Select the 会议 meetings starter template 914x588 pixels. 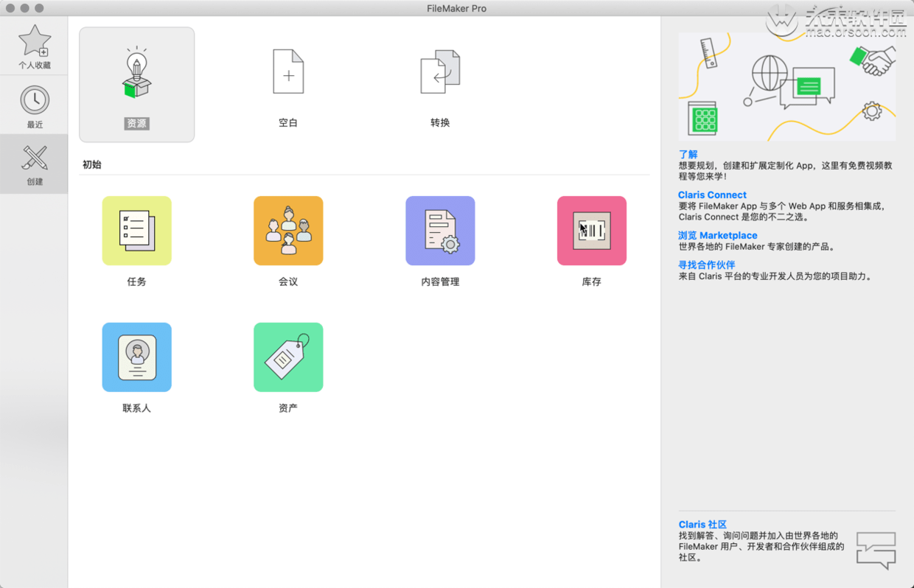(288, 231)
